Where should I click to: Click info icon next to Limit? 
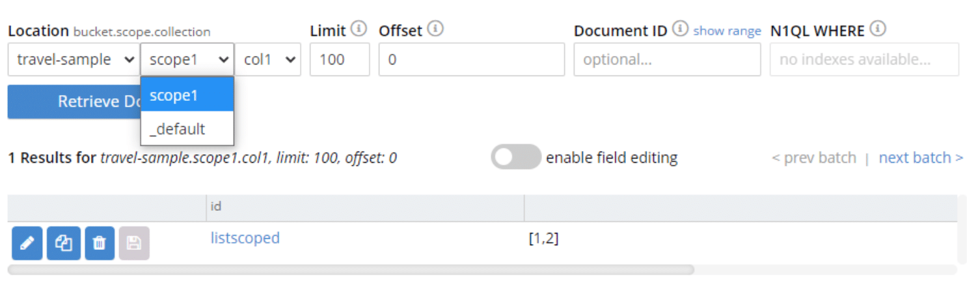[359, 29]
